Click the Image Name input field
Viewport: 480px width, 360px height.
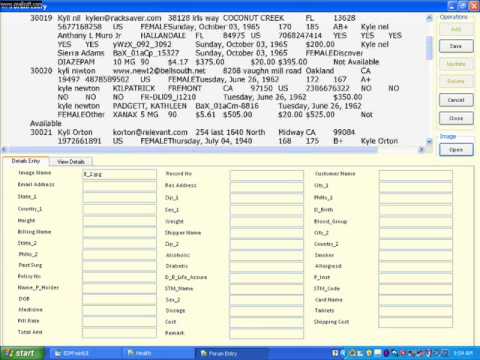point(119,174)
